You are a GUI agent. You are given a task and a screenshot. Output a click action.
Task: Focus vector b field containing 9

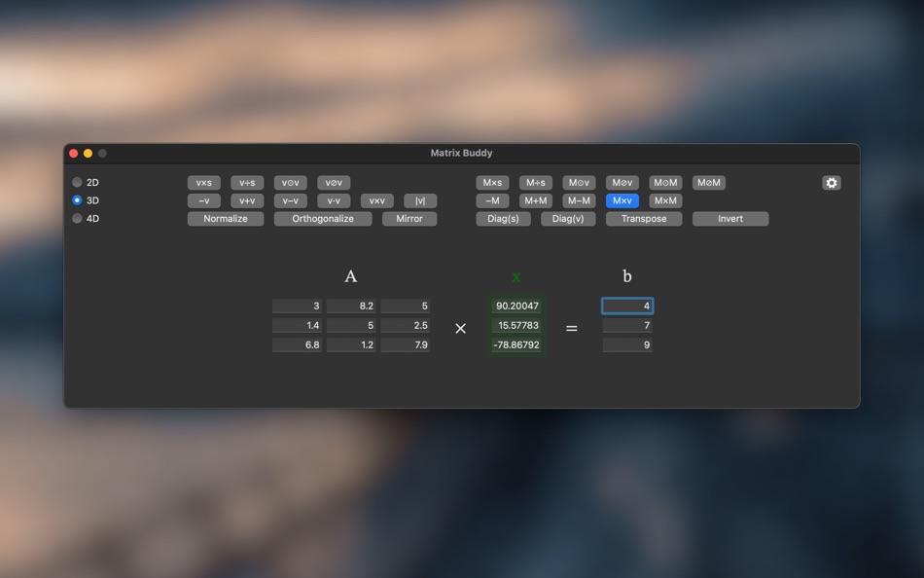pyautogui.click(x=627, y=345)
